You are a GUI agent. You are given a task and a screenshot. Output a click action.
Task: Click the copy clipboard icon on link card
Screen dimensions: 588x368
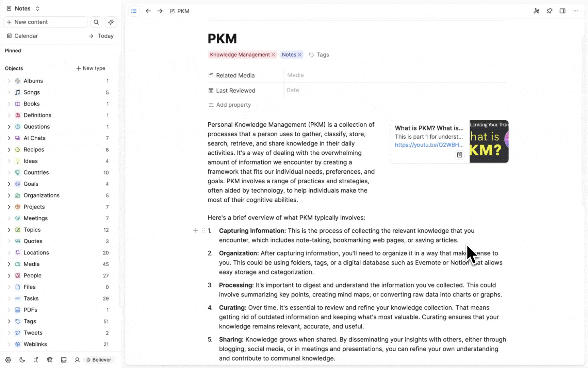coord(459,155)
